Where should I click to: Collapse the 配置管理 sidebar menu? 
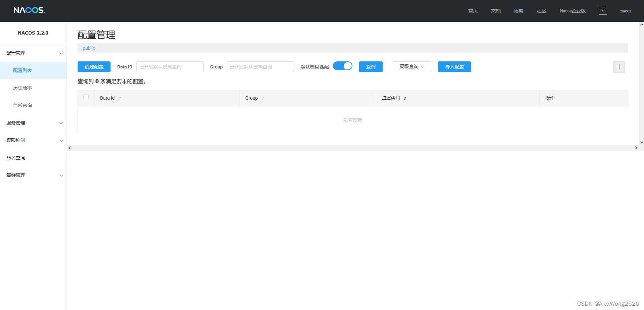[x=33, y=53]
